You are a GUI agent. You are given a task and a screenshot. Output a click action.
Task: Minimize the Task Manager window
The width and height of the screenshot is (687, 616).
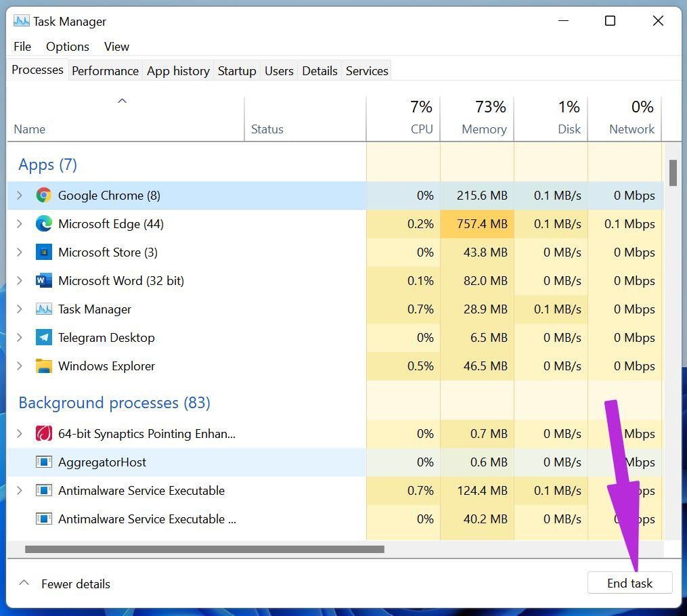[563, 20]
